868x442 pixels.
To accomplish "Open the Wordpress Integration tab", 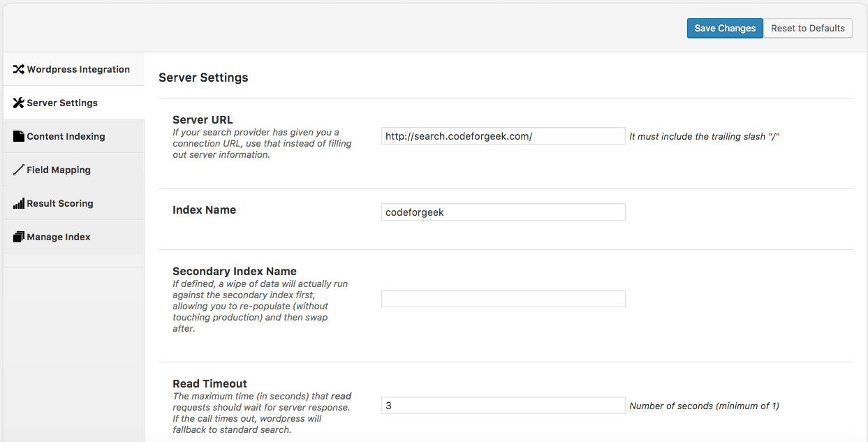I will pos(74,69).
